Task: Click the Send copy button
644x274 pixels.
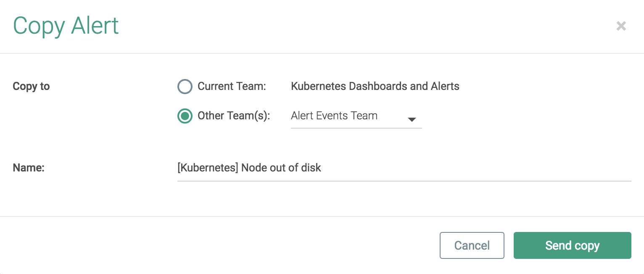Action: (572, 245)
